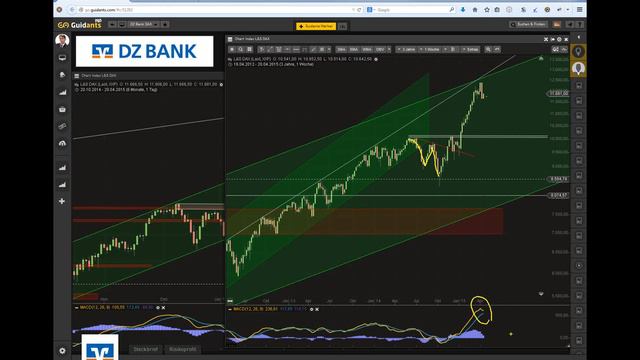
Task: Open the DZ Bank DAX desktop dropdown
Action: click(143, 24)
